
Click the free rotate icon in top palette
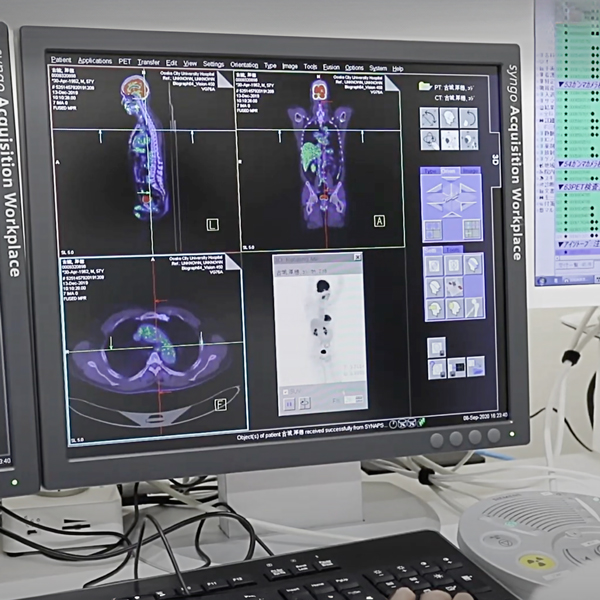(x=430, y=117)
